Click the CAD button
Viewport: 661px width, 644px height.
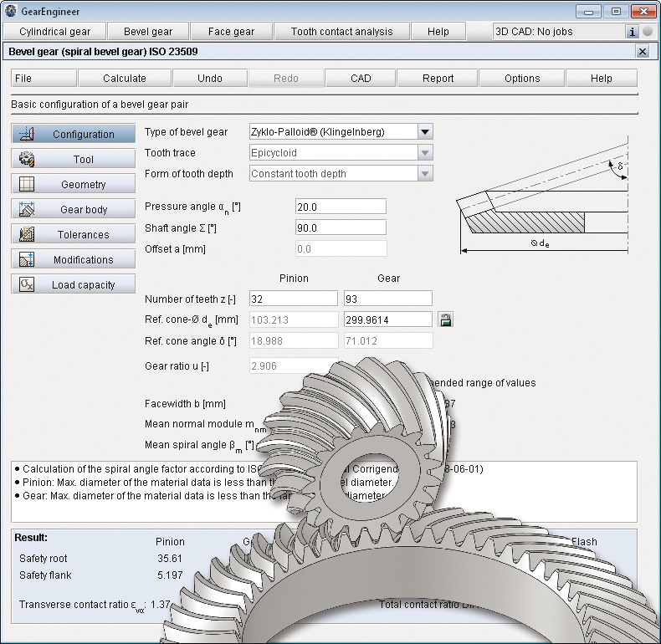point(361,79)
